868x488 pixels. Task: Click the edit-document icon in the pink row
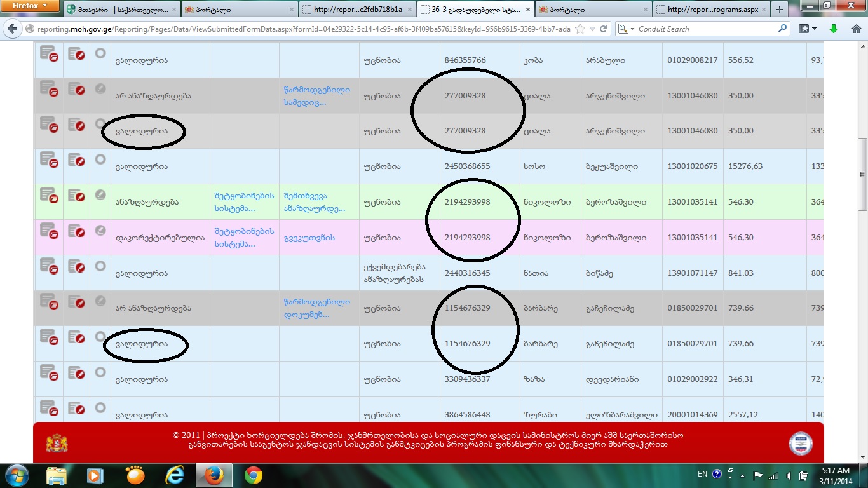point(76,231)
